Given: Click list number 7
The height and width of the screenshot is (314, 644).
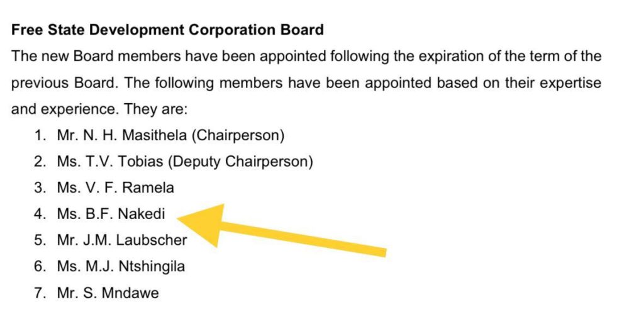Looking at the screenshot, I should 40,293.
